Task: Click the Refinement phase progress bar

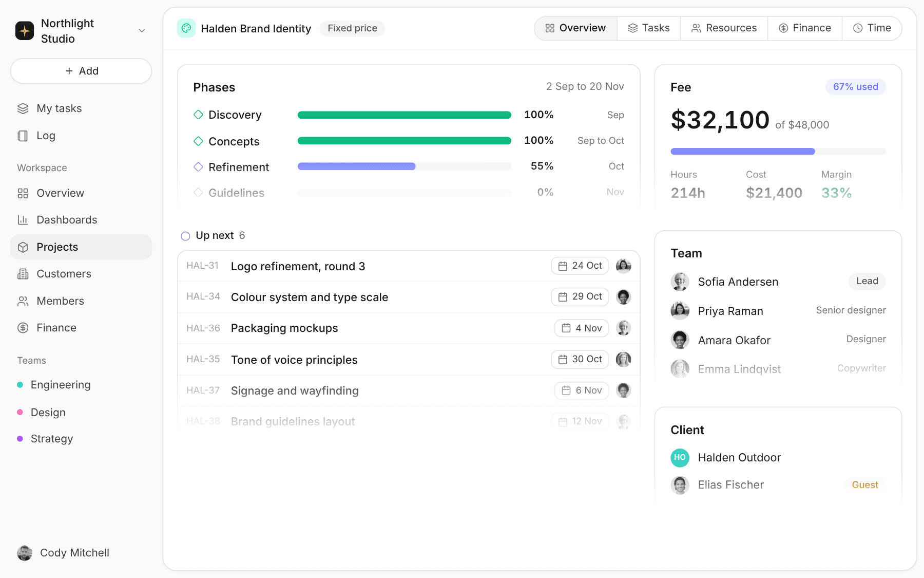Action: point(405,166)
